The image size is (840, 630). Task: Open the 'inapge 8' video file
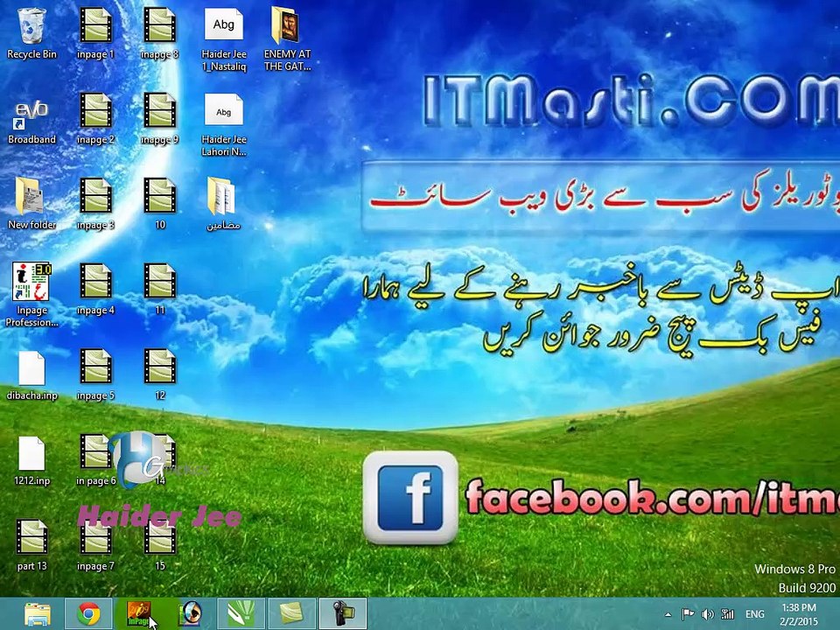(x=159, y=33)
